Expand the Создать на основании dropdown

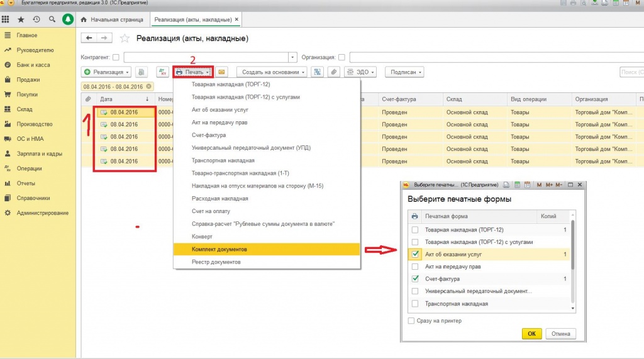point(272,72)
